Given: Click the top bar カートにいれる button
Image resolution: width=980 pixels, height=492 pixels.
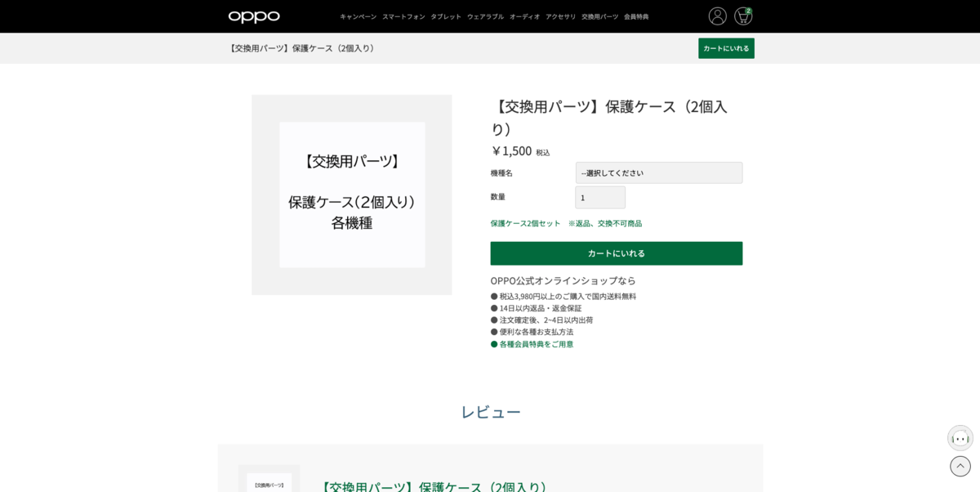Looking at the screenshot, I should tap(726, 48).
